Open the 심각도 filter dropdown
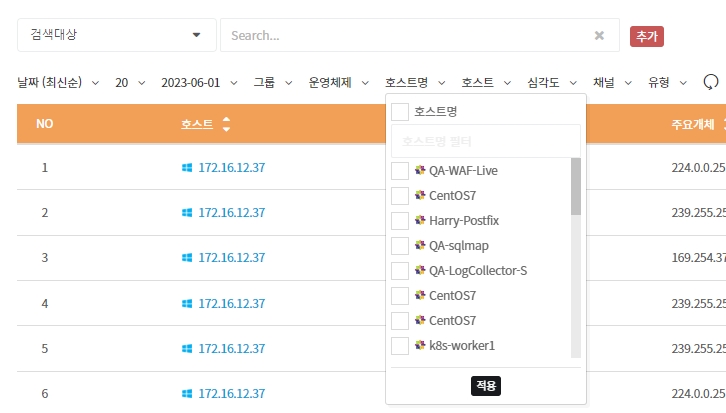 pyautogui.click(x=553, y=83)
